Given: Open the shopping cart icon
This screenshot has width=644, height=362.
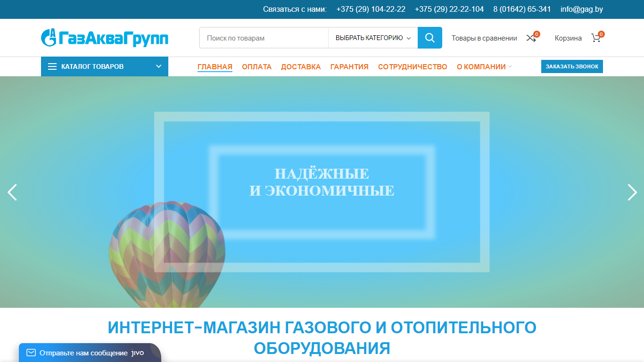Looking at the screenshot, I should [x=596, y=38].
